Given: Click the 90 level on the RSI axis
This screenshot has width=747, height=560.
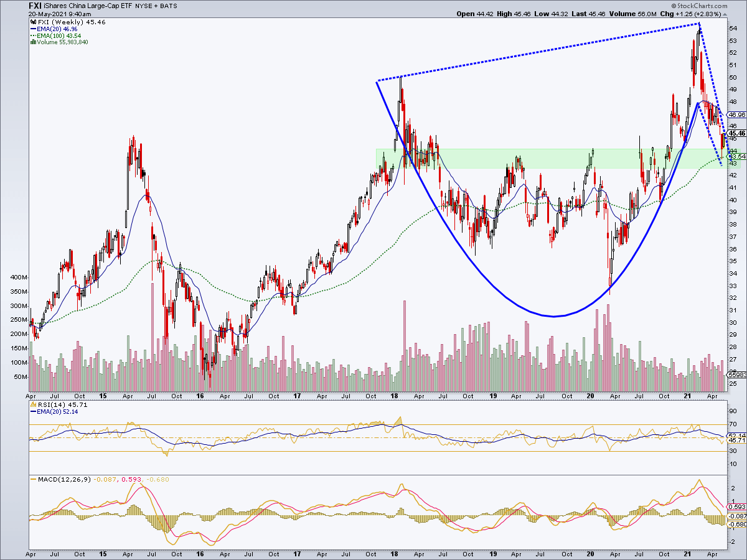Looking at the screenshot, I should coord(733,411).
